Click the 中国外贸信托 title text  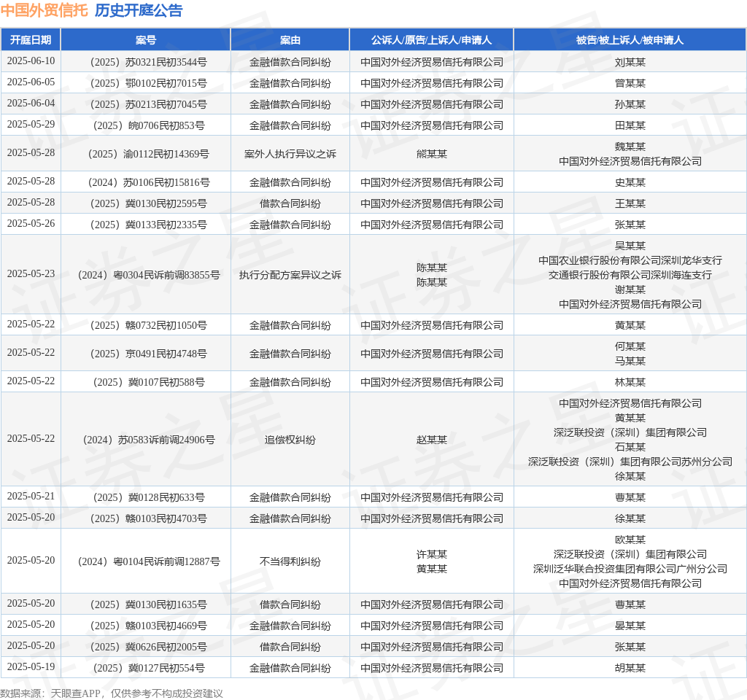click(x=44, y=10)
